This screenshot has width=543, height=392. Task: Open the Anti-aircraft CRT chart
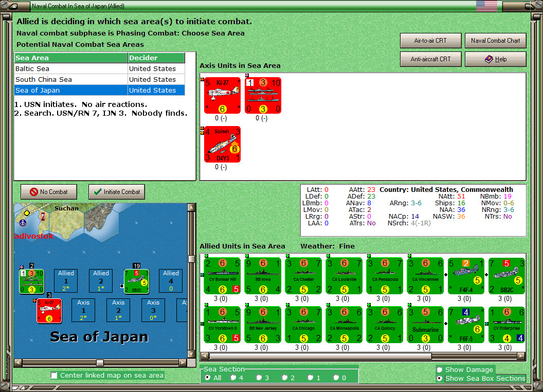(430, 59)
